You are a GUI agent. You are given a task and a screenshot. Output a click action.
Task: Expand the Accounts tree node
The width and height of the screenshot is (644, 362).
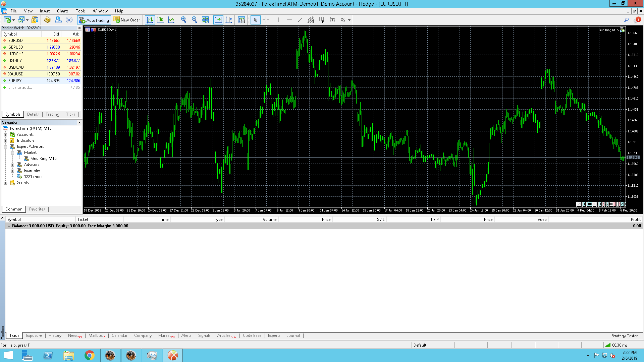[x=5, y=135]
